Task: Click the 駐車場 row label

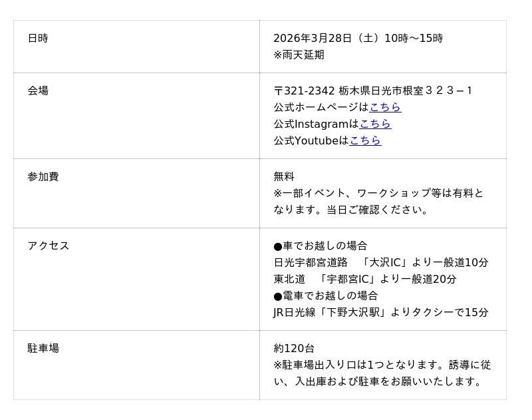Action: (x=43, y=348)
